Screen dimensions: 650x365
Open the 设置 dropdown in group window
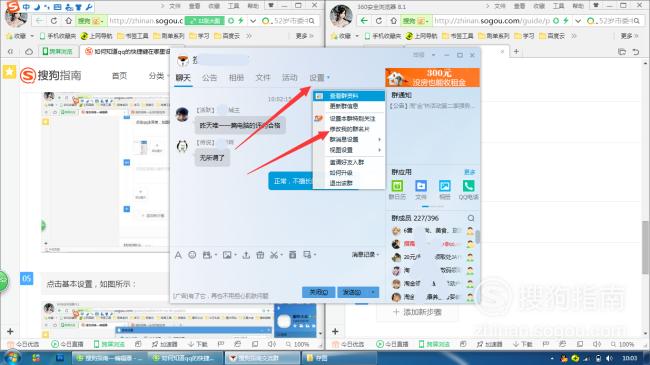319,78
